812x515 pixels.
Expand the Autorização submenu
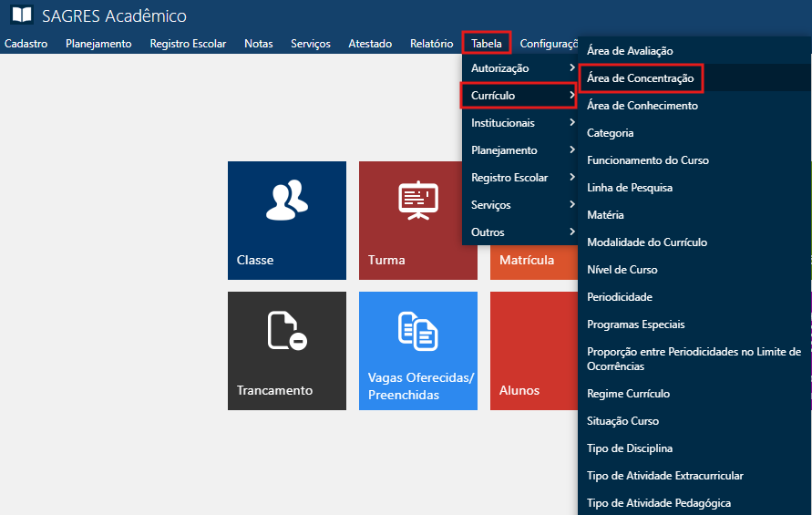click(x=519, y=68)
